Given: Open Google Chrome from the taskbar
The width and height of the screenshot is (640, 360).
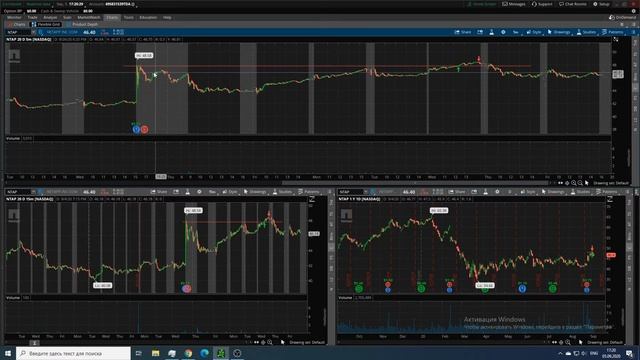Looking at the screenshot, I should [188, 353].
